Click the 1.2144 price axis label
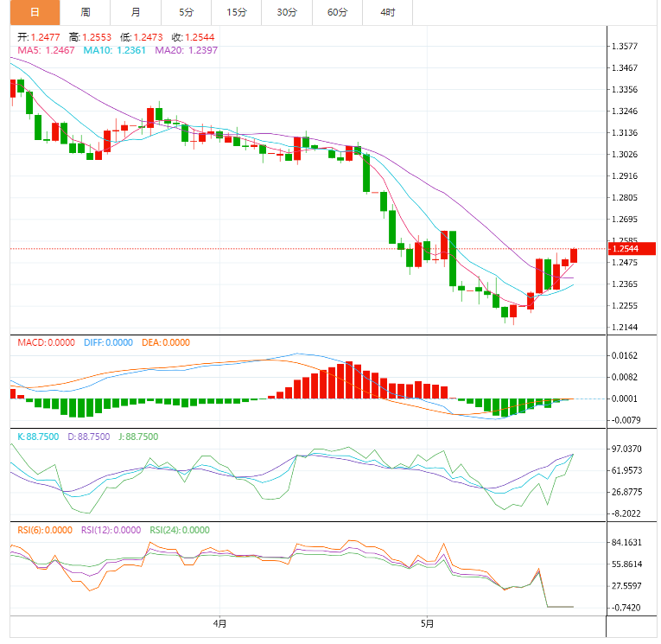 point(625,327)
